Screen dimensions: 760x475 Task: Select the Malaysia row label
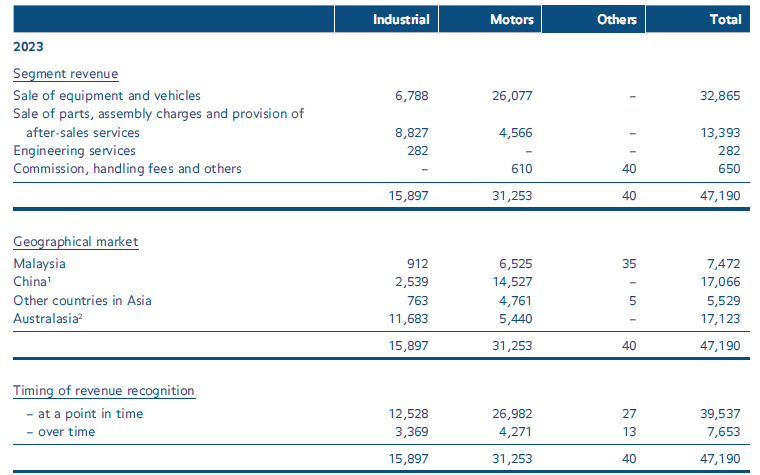39,263
